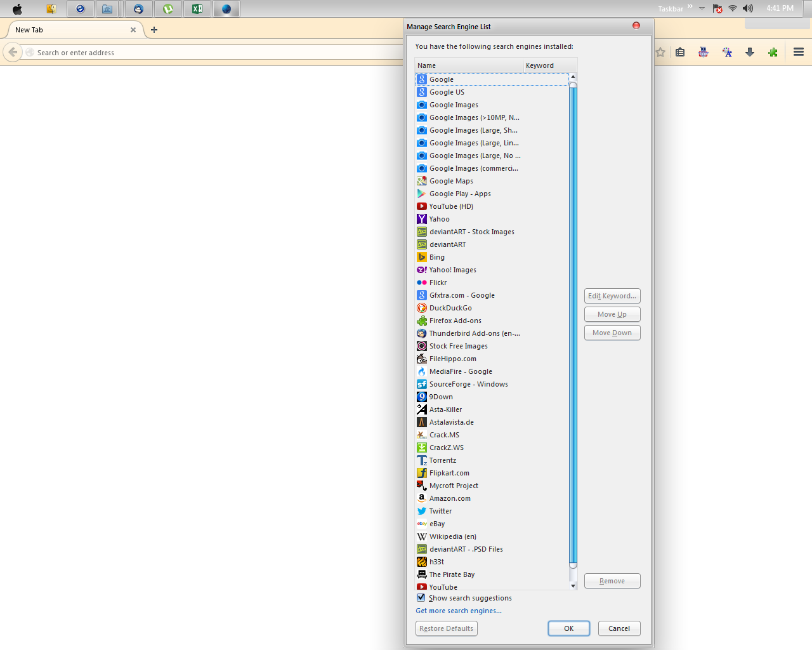
Task: Switch to Thunderbird in the taskbar
Action: click(x=138, y=9)
